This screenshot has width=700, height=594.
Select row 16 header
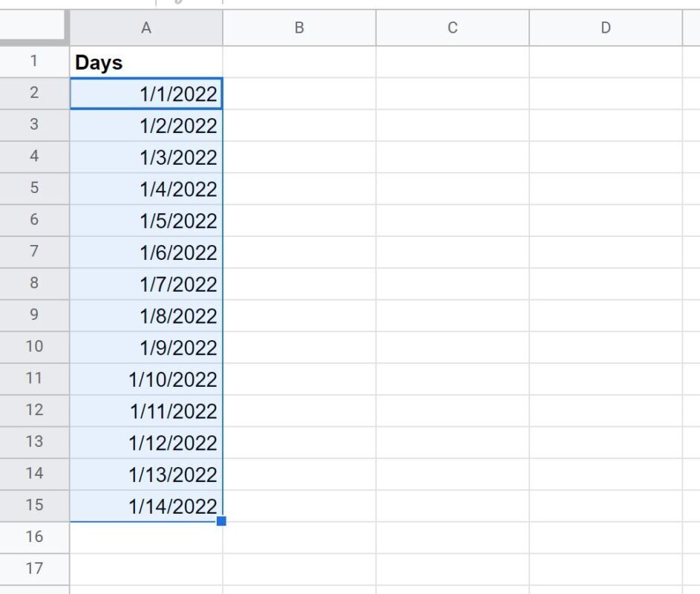[x=34, y=538]
